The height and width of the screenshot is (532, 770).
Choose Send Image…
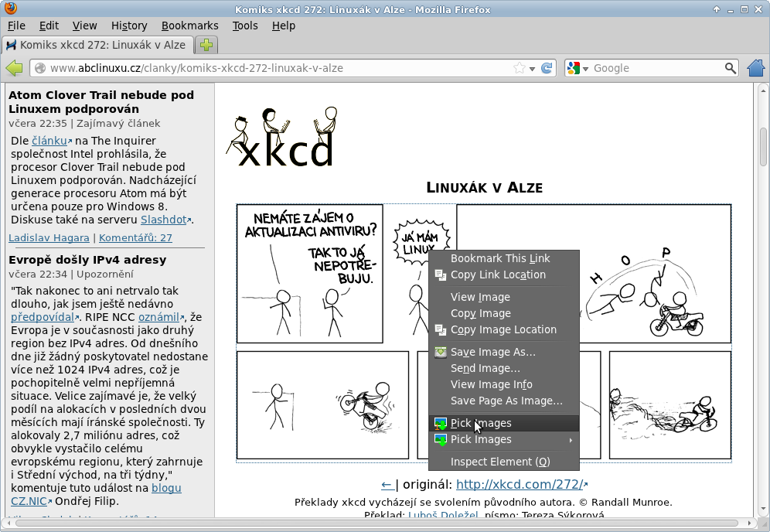tap(504, 368)
